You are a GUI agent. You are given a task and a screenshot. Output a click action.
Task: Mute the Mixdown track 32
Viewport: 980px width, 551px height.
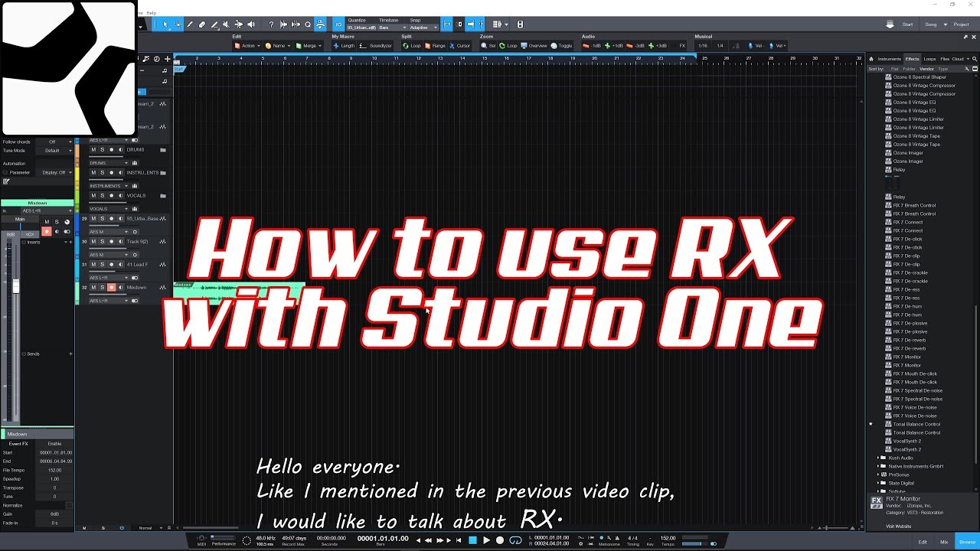tap(93, 288)
